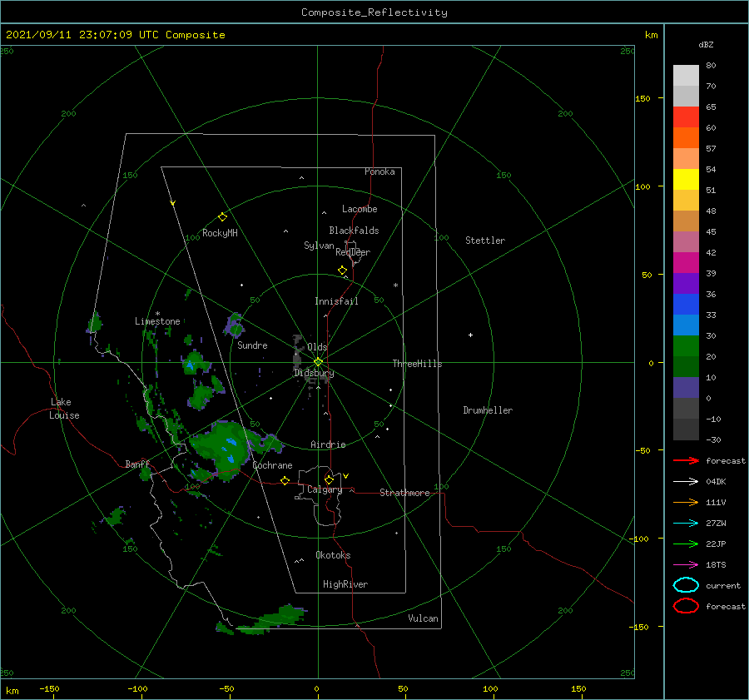749x700 pixels.
Task: Click the Didsbury label
Action: tap(314, 373)
